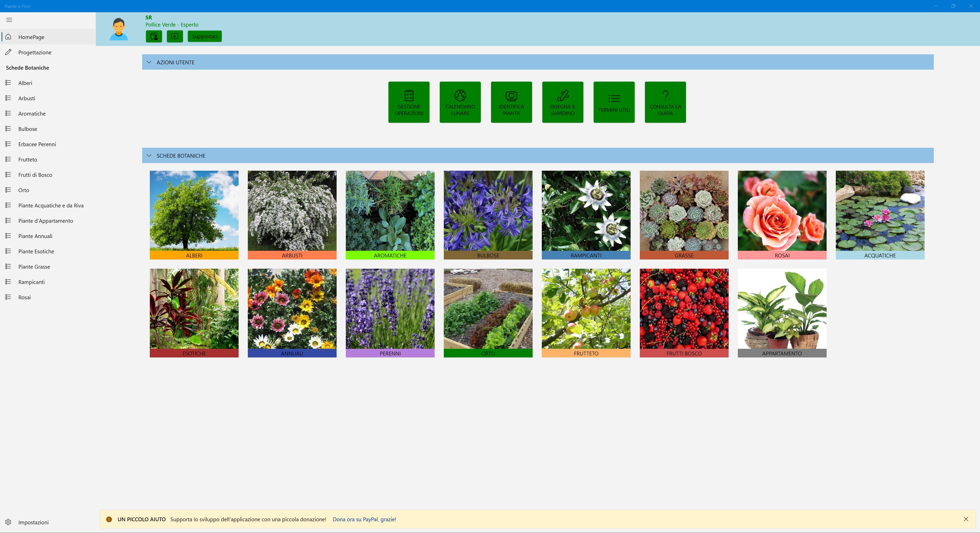Collapse the Azioni Utente section
Image resolution: width=980 pixels, height=533 pixels.
click(149, 62)
